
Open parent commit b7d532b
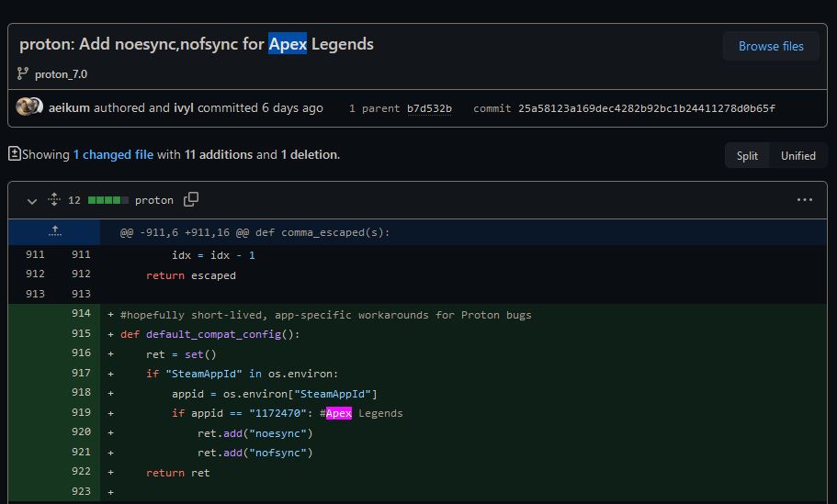tap(429, 108)
